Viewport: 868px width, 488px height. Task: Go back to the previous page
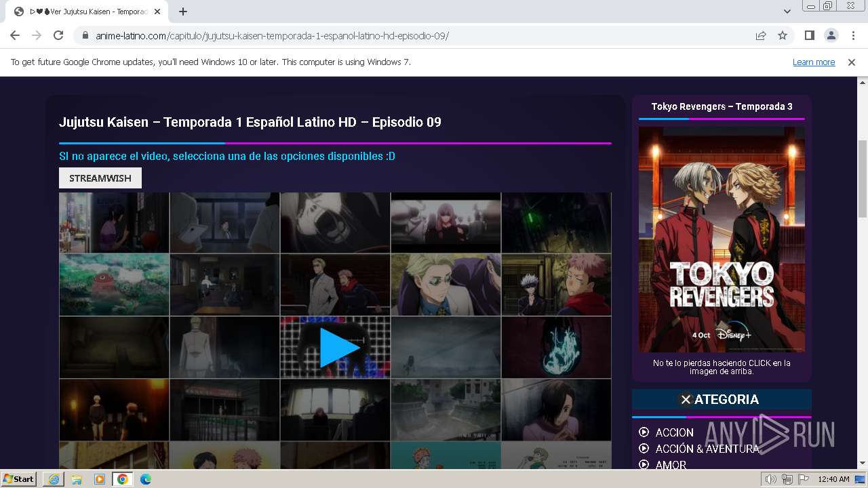tap(15, 35)
